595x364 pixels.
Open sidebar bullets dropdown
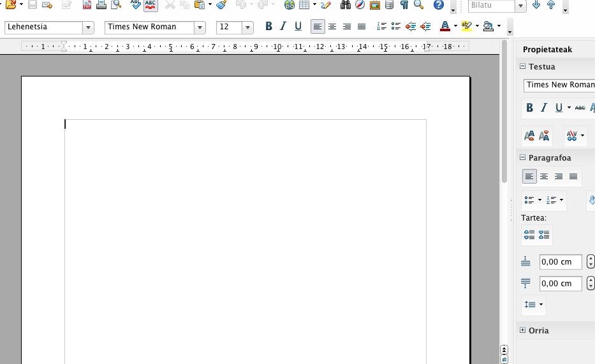(x=540, y=200)
